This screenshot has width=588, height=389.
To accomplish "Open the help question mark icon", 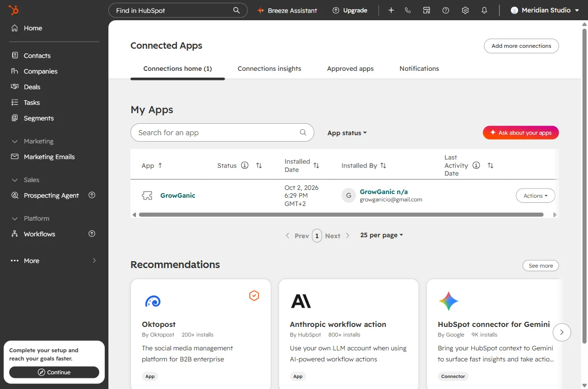I will click(x=446, y=10).
